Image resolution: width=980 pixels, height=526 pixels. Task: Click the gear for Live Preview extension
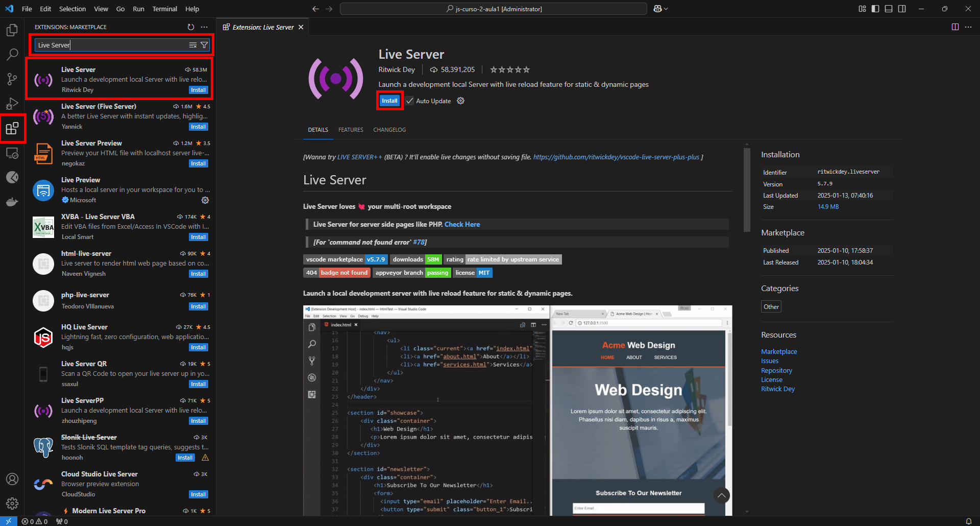pos(205,200)
